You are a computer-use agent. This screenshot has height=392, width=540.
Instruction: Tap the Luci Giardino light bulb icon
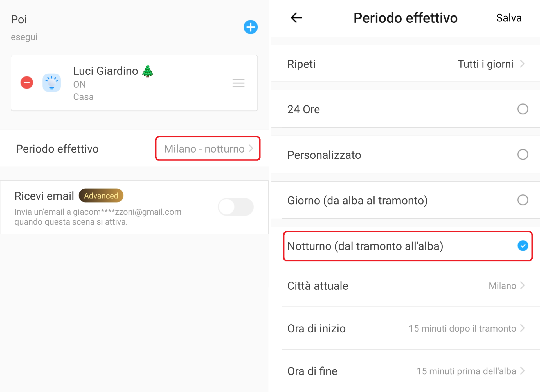(51, 83)
